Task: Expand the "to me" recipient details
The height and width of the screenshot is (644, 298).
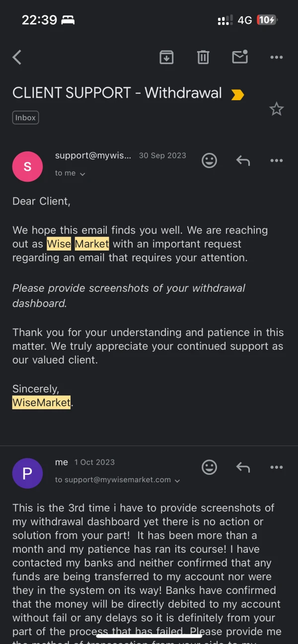Action: [x=70, y=173]
